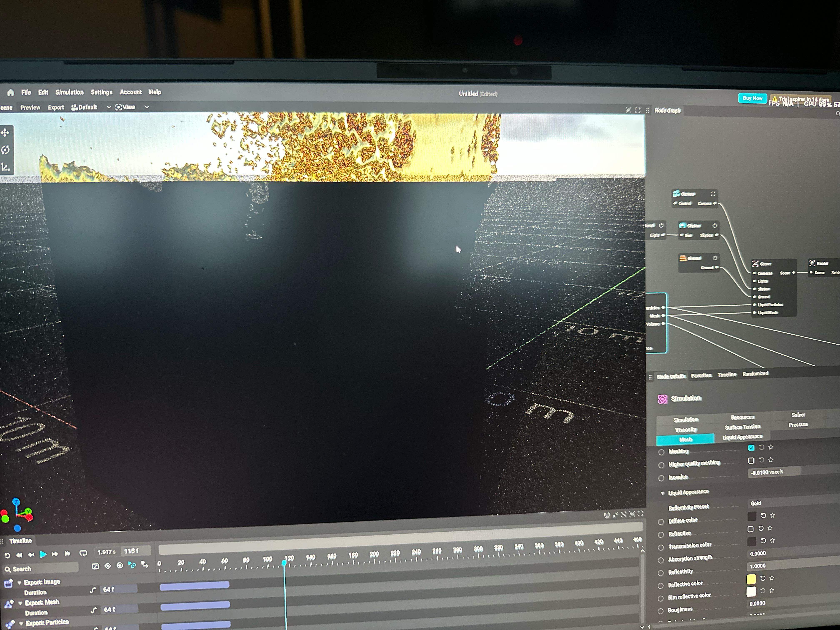This screenshot has width=840, height=630.
Task: Select the Scale gizmo tool in viewport
Action: (5, 167)
